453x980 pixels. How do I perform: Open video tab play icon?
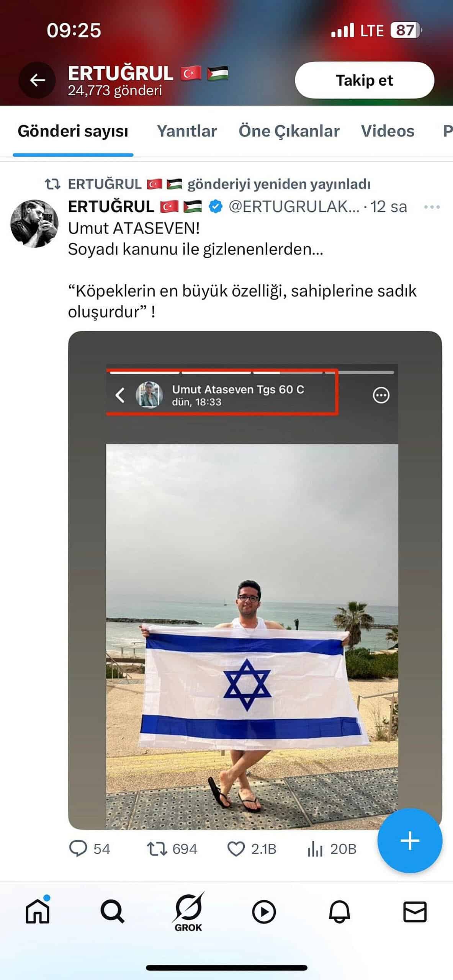point(264,912)
